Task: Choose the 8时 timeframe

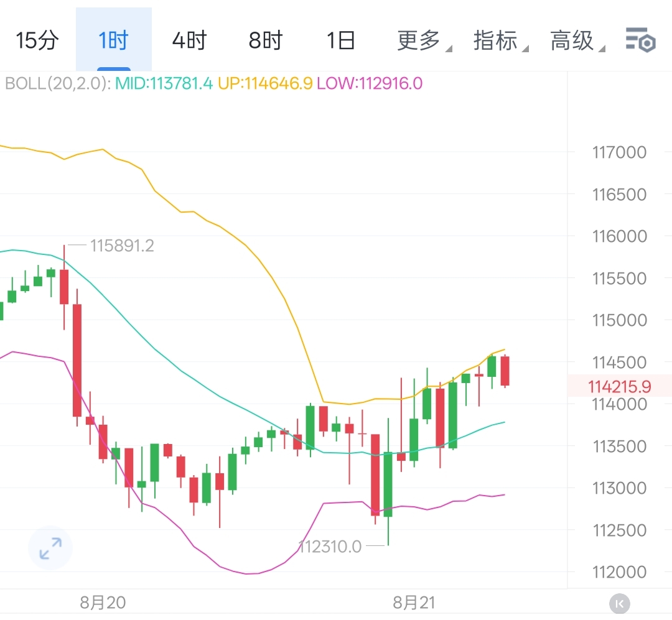Action: (x=266, y=41)
